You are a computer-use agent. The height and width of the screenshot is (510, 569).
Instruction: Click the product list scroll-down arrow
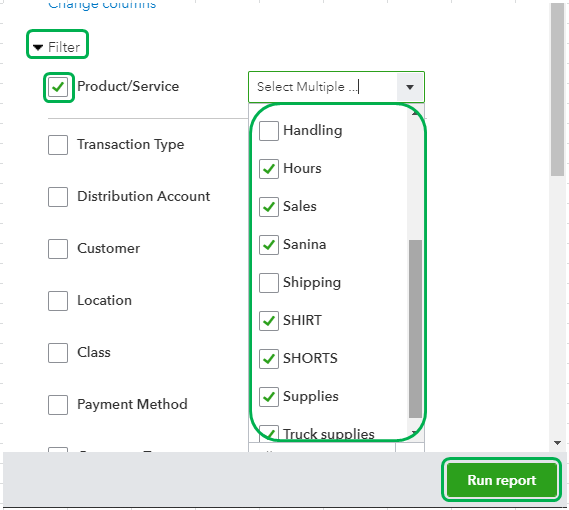click(x=414, y=432)
